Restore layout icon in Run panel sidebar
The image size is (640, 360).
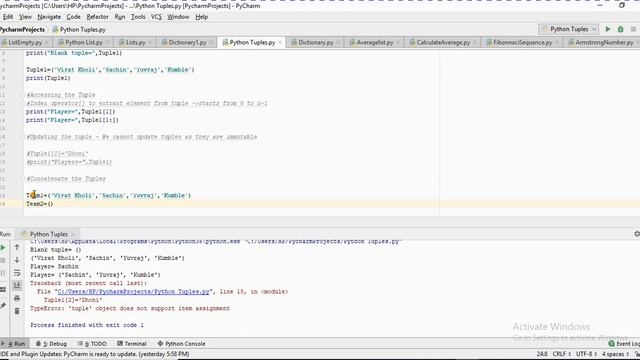[3, 290]
